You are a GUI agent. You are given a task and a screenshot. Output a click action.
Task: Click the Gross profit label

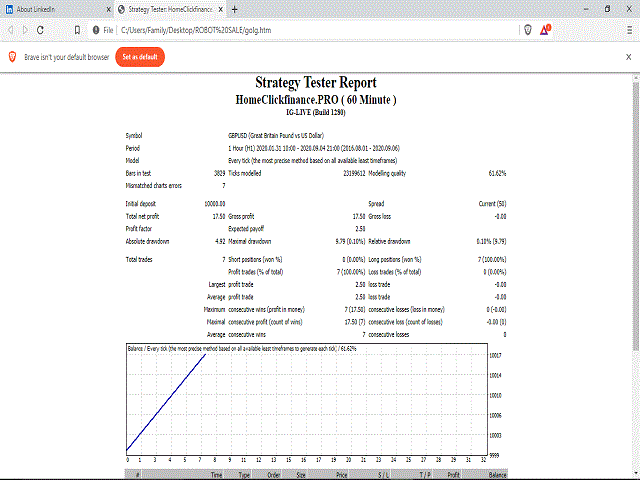pyautogui.click(x=241, y=216)
